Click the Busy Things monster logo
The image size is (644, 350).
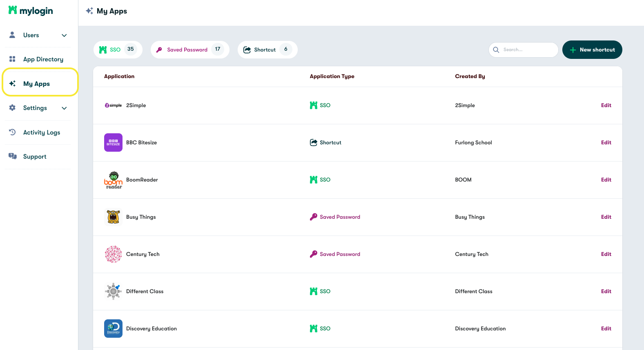pos(113,217)
